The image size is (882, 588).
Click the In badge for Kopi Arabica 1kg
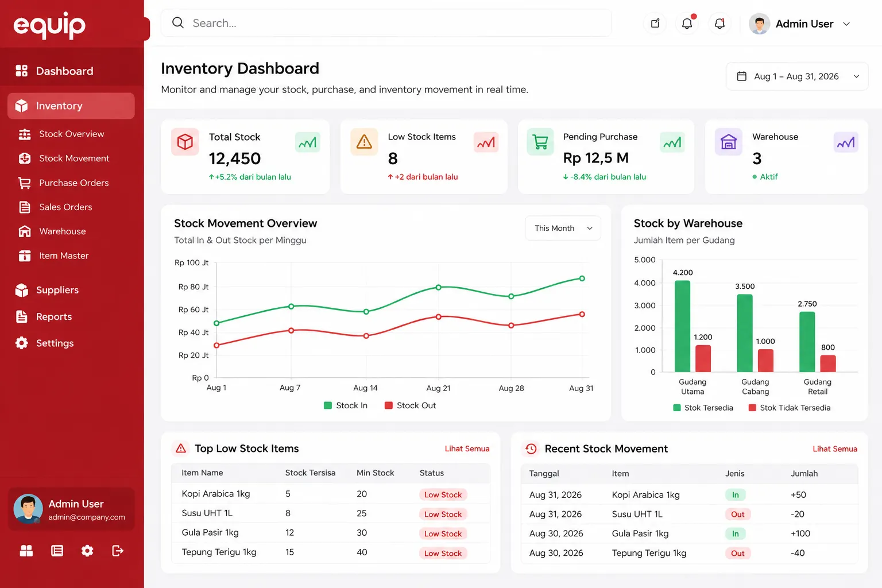pyautogui.click(x=735, y=494)
